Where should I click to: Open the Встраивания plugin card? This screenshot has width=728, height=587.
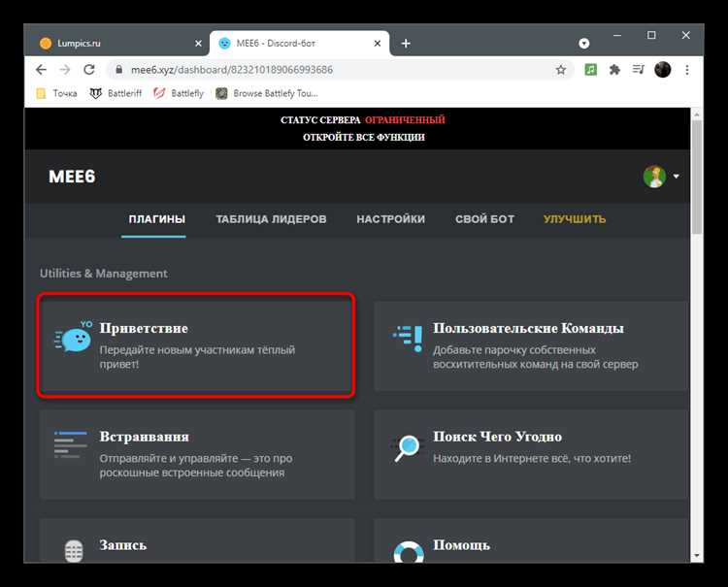tap(197, 454)
